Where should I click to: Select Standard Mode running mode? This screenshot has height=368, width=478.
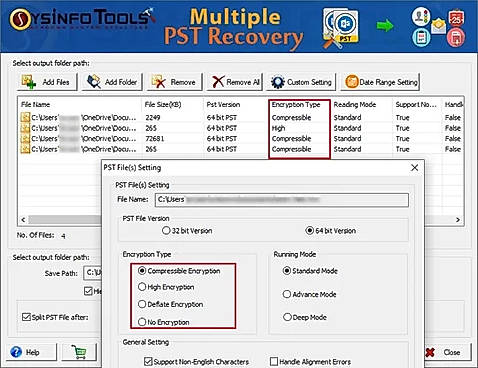pyautogui.click(x=287, y=271)
